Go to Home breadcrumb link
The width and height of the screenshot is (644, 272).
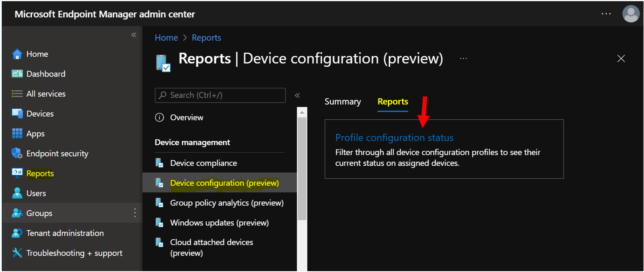point(166,38)
